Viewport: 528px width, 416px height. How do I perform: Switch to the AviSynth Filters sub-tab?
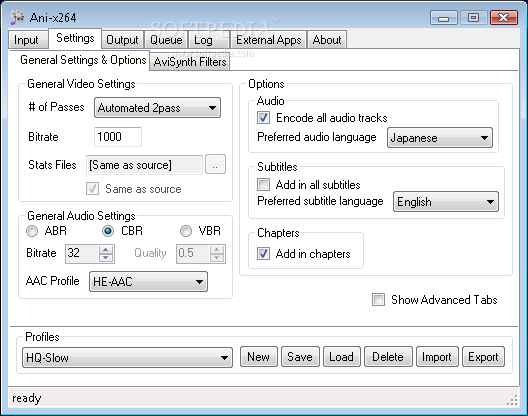click(x=190, y=62)
